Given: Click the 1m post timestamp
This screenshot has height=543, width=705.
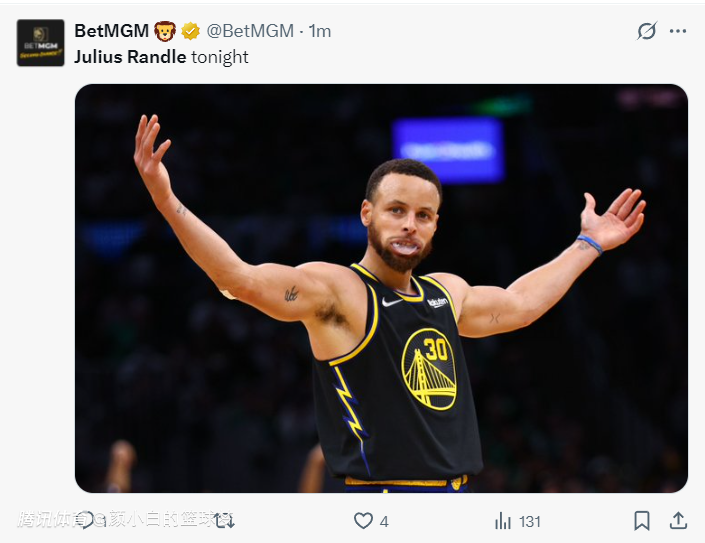Looking at the screenshot, I should coord(320,31).
